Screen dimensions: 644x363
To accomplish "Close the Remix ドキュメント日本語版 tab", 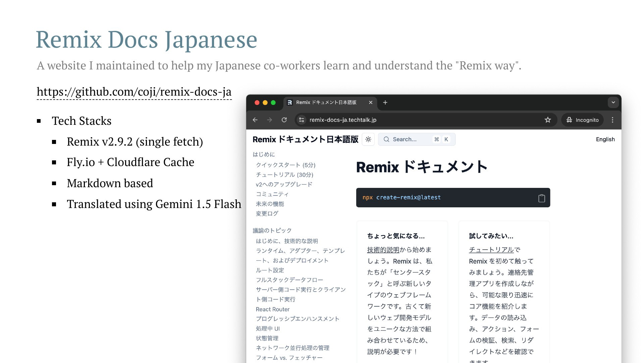I will 371,102.
